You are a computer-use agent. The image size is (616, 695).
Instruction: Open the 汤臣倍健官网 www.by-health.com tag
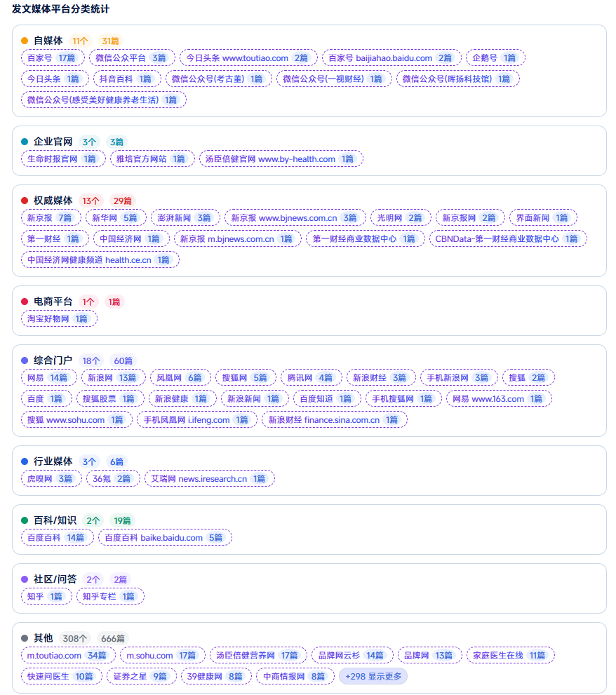[281, 158]
